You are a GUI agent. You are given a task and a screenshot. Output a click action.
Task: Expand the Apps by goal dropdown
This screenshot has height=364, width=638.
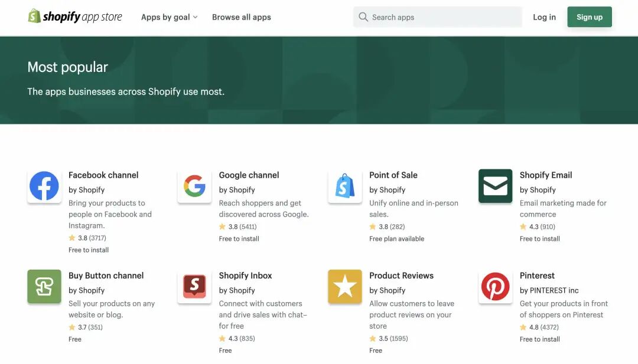[170, 17]
